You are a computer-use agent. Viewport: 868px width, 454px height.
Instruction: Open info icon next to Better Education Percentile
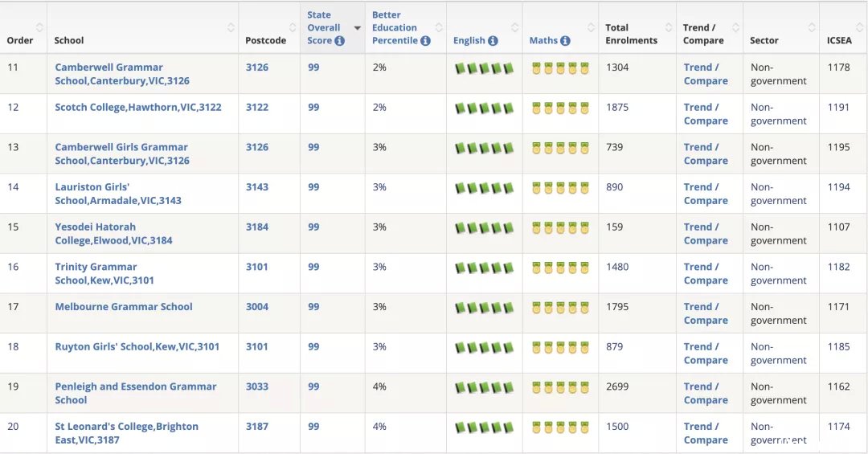pyautogui.click(x=425, y=41)
